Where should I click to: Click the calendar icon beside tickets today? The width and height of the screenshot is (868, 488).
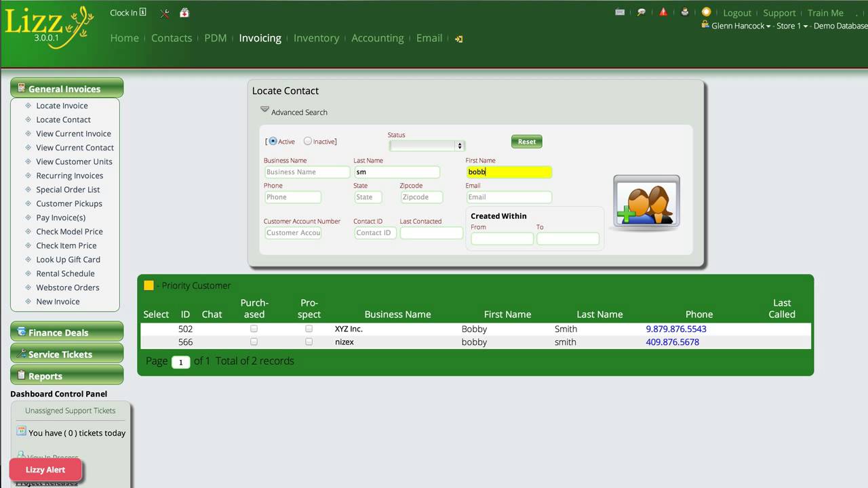[21, 431]
